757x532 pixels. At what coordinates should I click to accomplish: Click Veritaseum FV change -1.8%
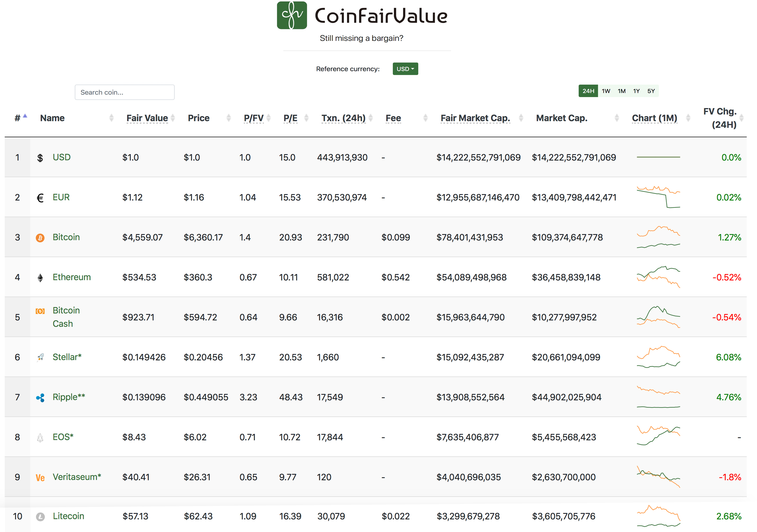[x=730, y=477]
